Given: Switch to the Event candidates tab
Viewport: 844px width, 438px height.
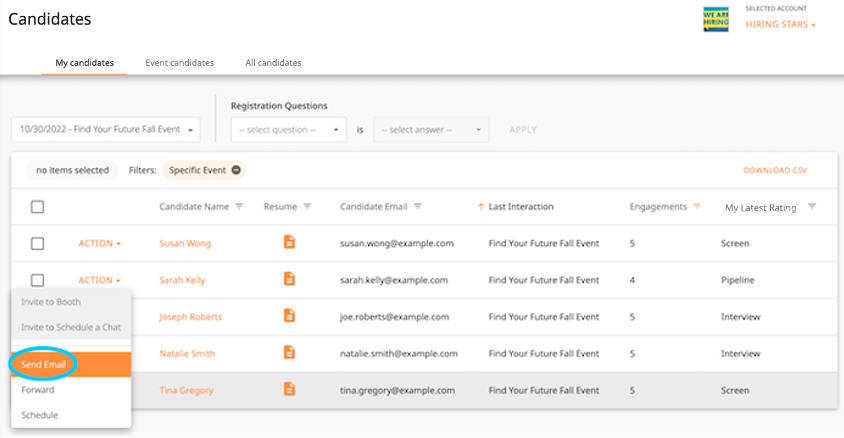Looking at the screenshot, I should pyautogui.click(x=179, y=63).
